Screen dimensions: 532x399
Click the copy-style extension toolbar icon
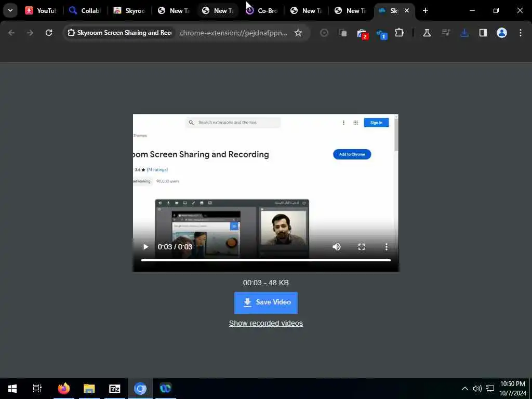coord(343,33)
